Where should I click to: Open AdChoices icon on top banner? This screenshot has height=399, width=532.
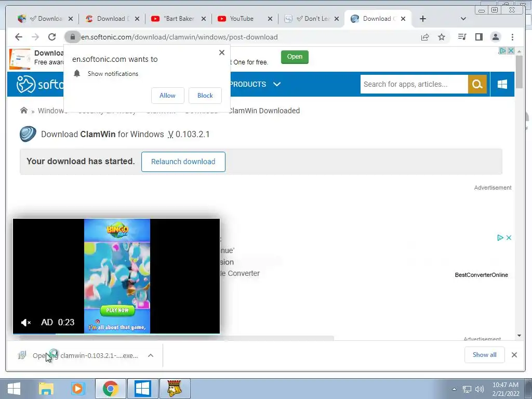(502, 50)
